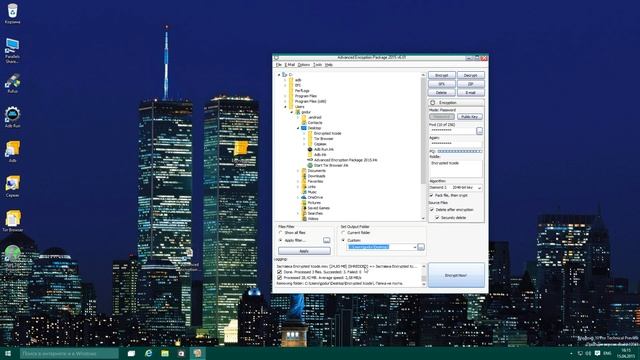Click the Riddle text box
Image resolution: width=640 pixels, height=360 pixels.
pos(456,168)
